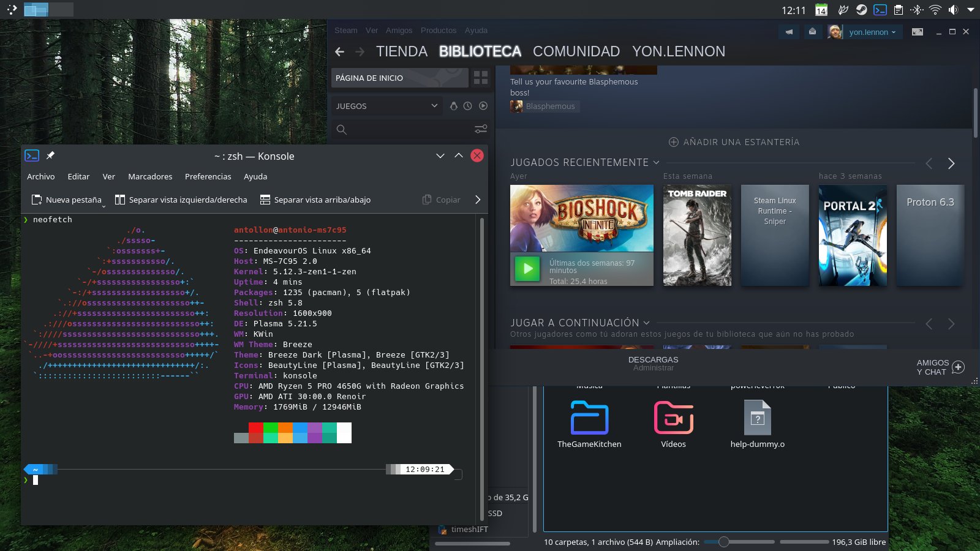Switch to the TIENDA tab in Steam
The width and height of the screenshot is (980, 551).
pos(402,51)
